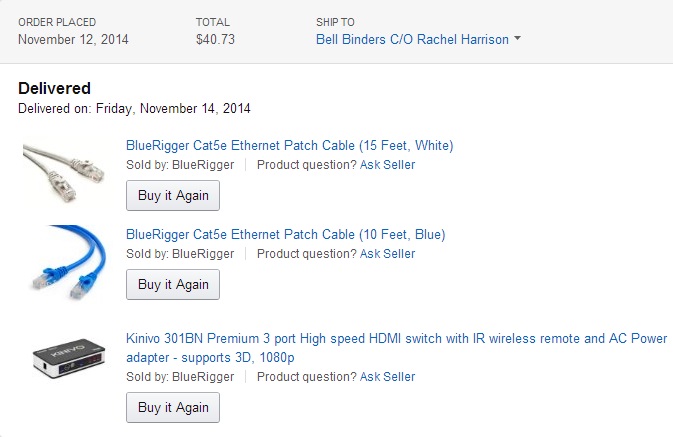
Task: Click the white Ethernet cable product image
Action: [x=65, y=171]
